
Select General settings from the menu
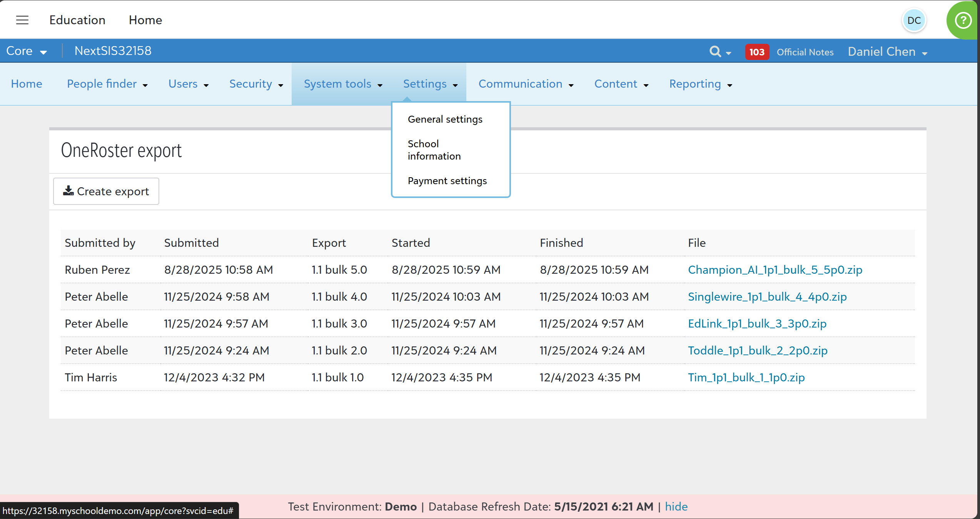click(445, 119)
